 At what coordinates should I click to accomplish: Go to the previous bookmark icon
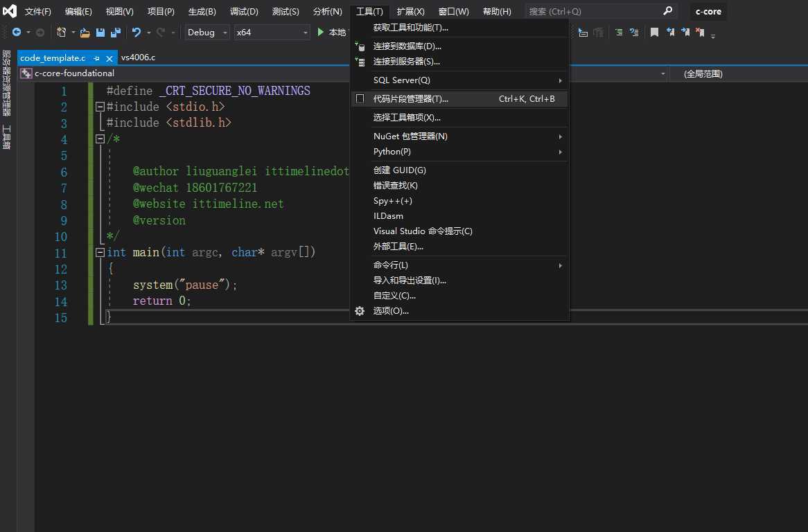(670, 33)
